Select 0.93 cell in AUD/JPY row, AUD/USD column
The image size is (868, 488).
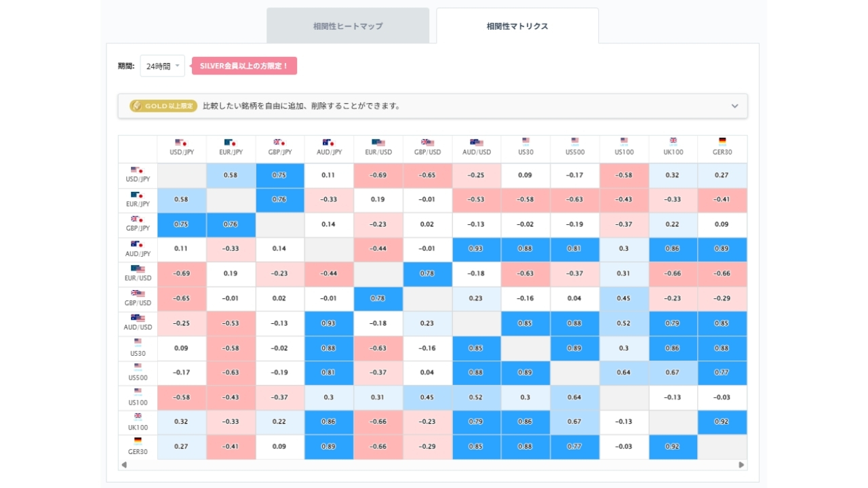[x=477, y=249]
